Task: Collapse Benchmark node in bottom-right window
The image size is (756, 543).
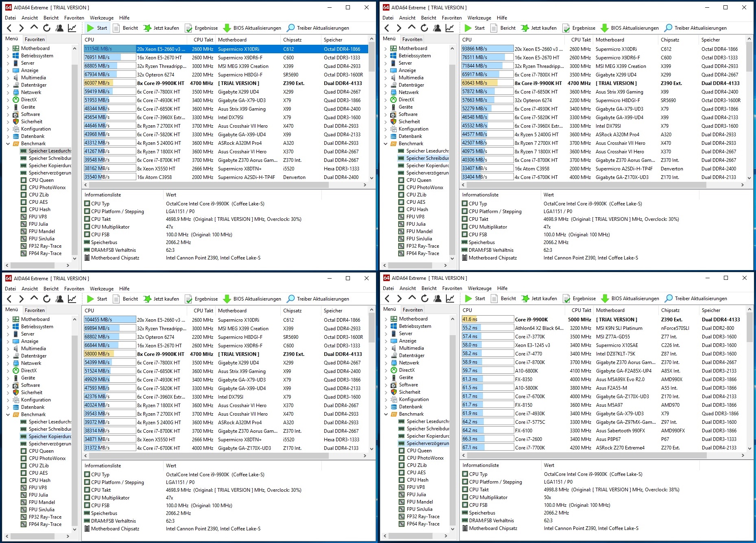Action: [x=386, y=414]
